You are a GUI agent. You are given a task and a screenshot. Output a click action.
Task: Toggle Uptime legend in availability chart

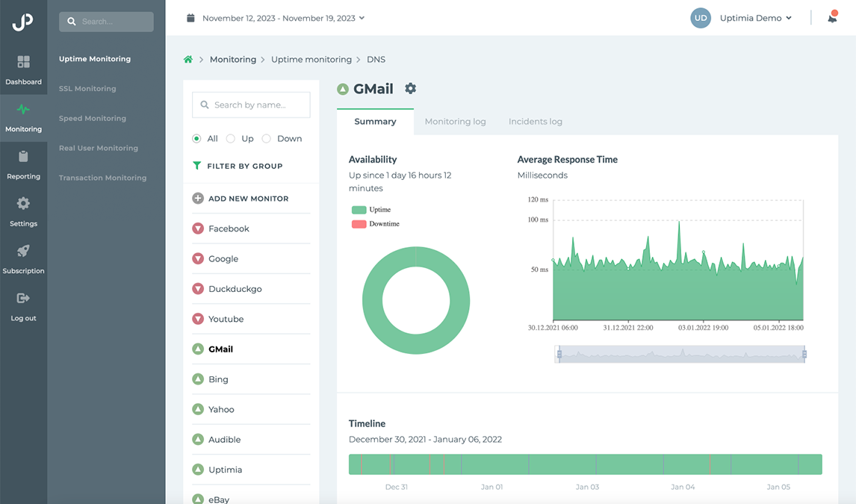371,210
